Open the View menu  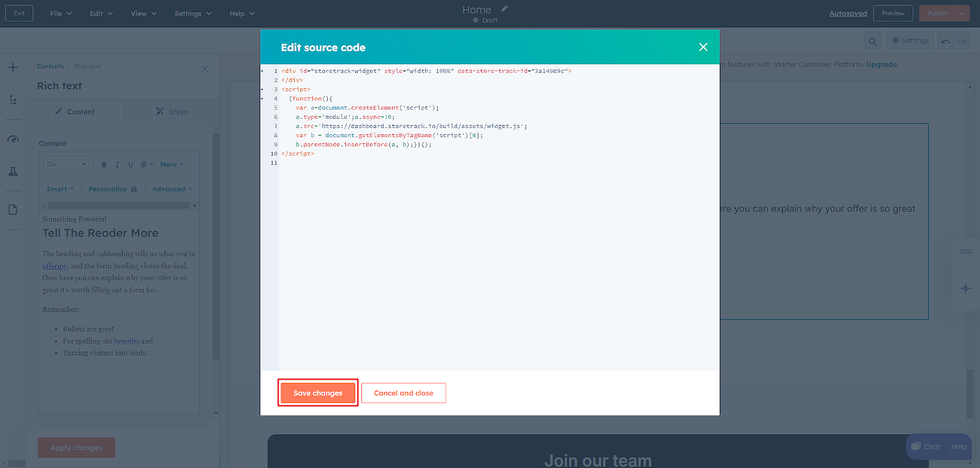(x=143, y=13)
